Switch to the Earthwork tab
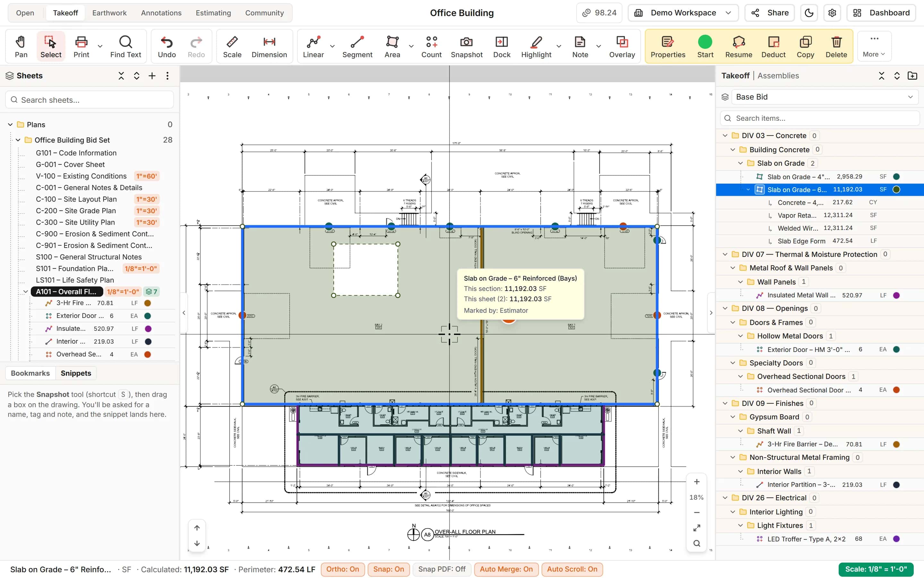Image resolution: width=924 pixels, height=578 pixels. (x=109, y=13)
